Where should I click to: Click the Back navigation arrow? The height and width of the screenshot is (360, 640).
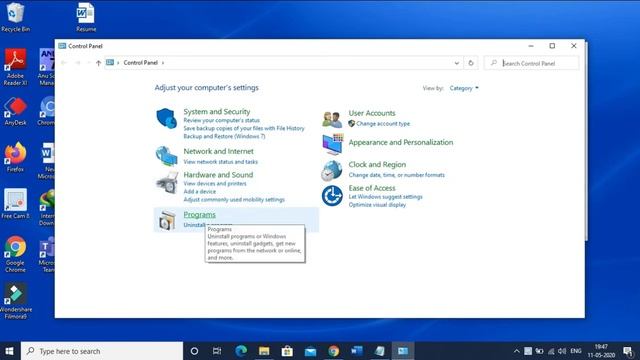(x=64, y=63)
